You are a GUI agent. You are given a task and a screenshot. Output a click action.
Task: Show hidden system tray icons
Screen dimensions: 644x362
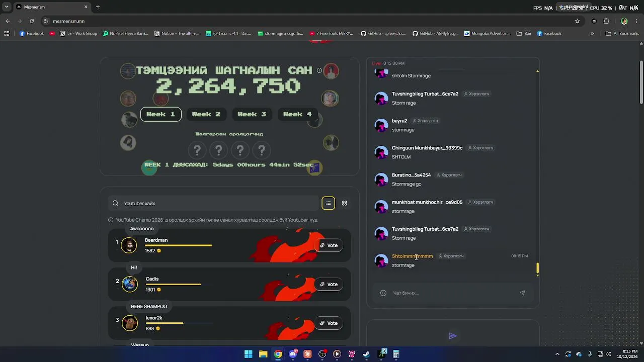[x=557, y=354]
